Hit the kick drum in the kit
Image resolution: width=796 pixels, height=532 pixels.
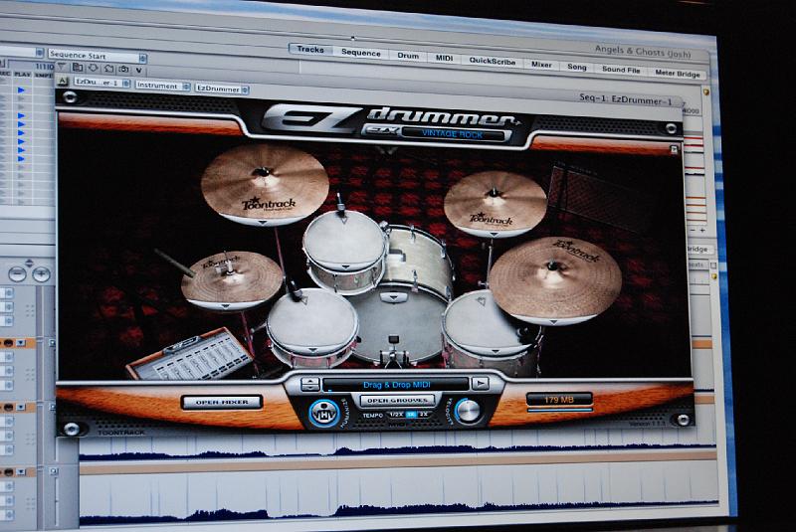point(396,324)
